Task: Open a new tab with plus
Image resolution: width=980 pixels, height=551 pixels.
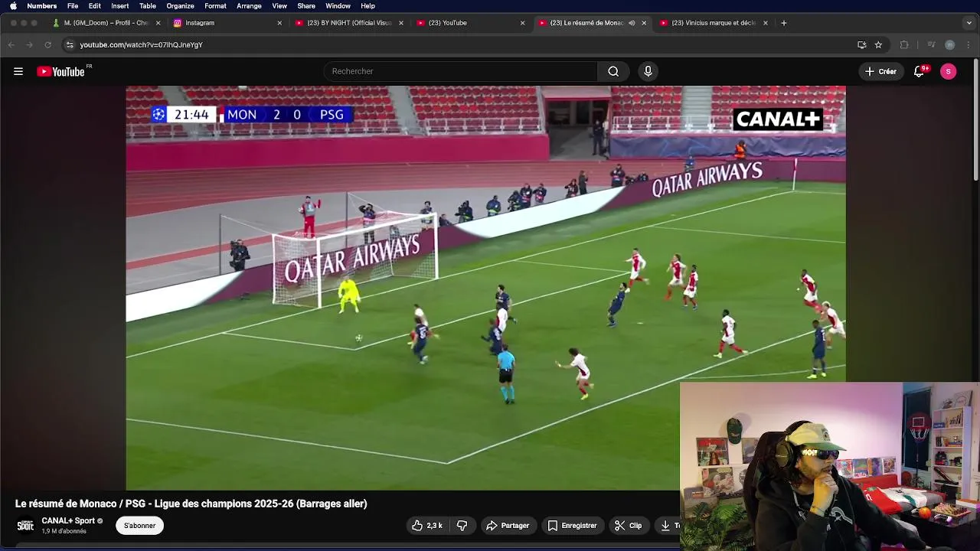Action: click(x=783, y=23)
